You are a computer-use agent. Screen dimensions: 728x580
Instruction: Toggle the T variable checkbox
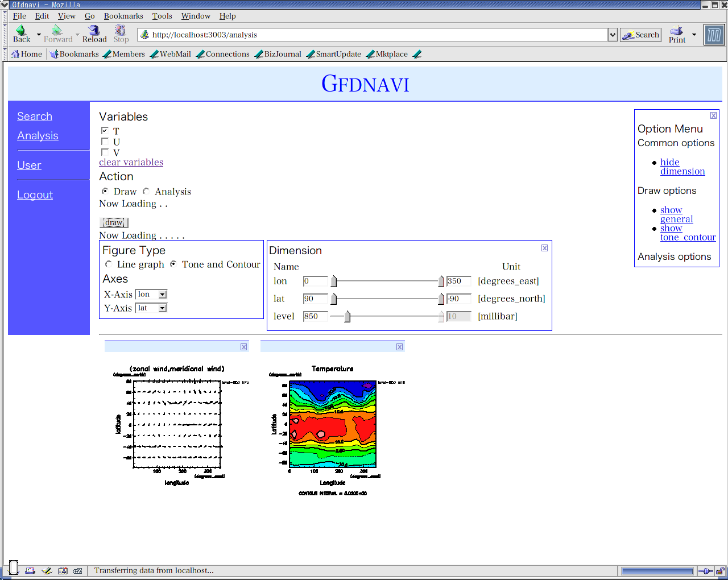tap(105, 131)
